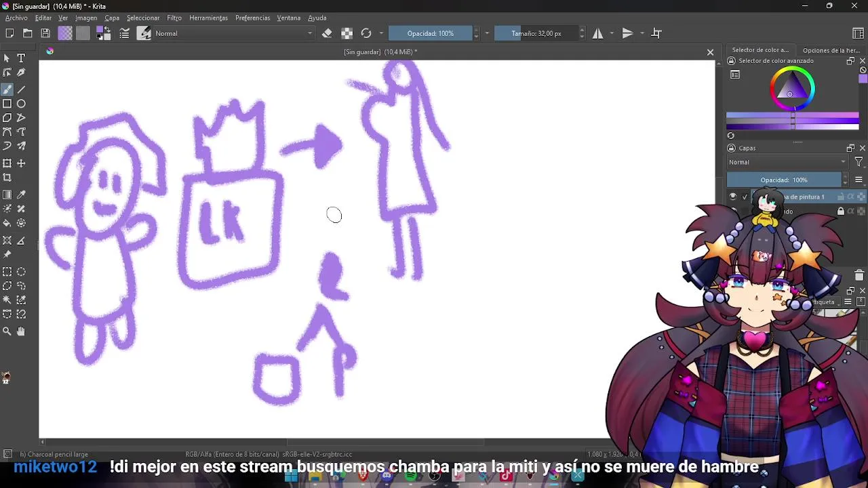
Task: Select the Pan hand tool
Action: [21, 331]
